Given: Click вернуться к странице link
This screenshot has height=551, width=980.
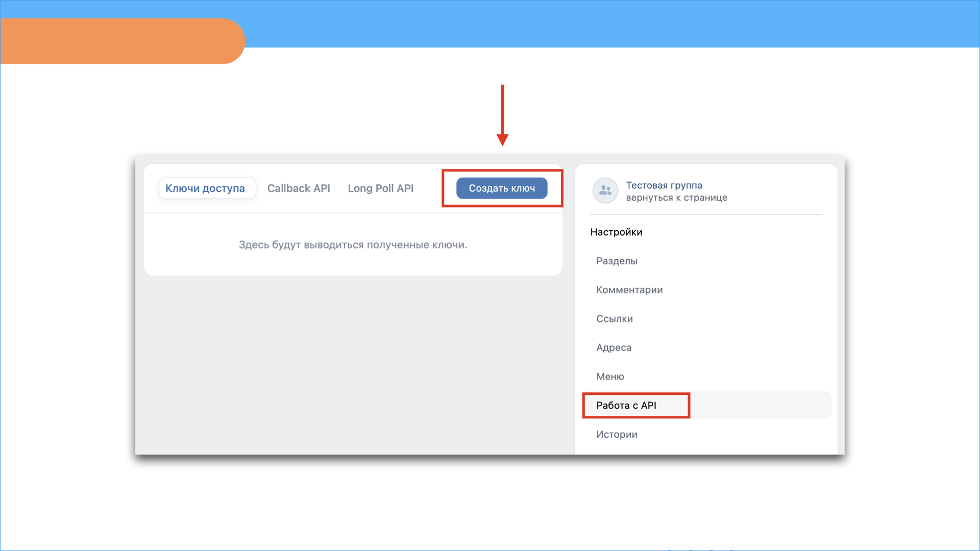Looking at the screenshot, I should coord(676,197).
